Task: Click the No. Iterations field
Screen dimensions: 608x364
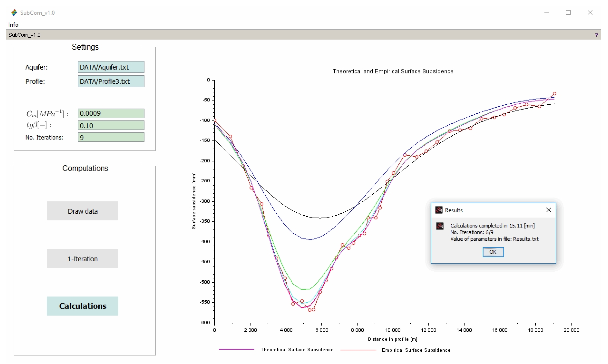Action: tap(111, 137)
